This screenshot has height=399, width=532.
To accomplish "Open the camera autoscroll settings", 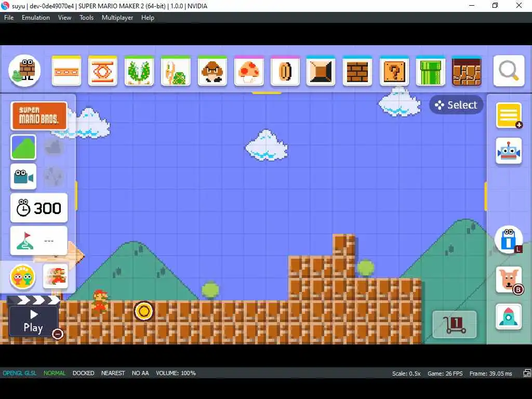I will click(x=23, y=177).
